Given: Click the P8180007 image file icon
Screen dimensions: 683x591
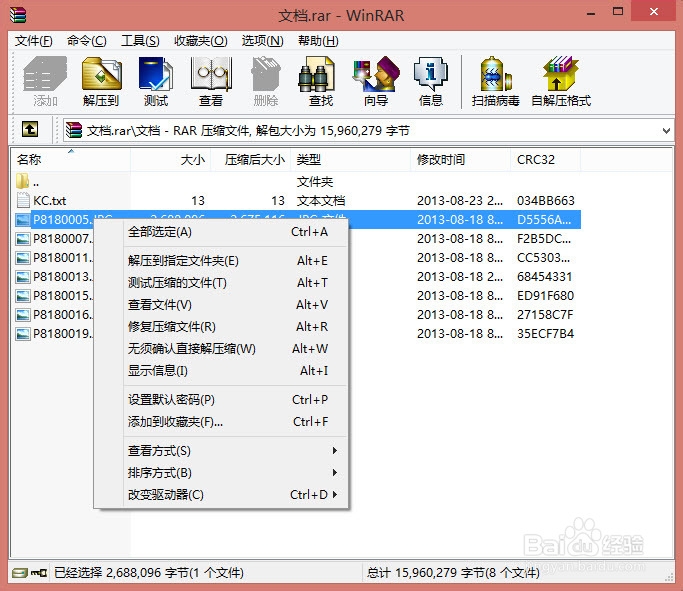Looking at the screenshot, I should (23, 239).
